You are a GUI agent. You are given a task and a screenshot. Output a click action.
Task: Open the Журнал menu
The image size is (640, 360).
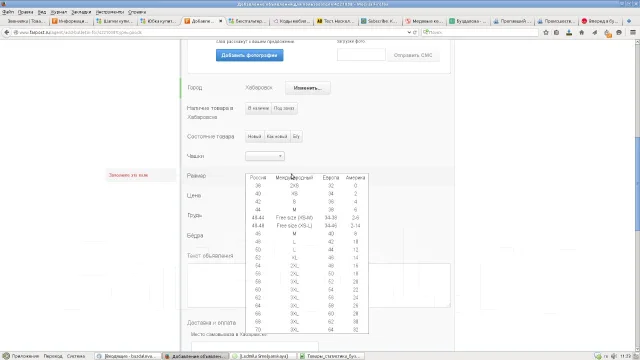(x=58, y=12)
